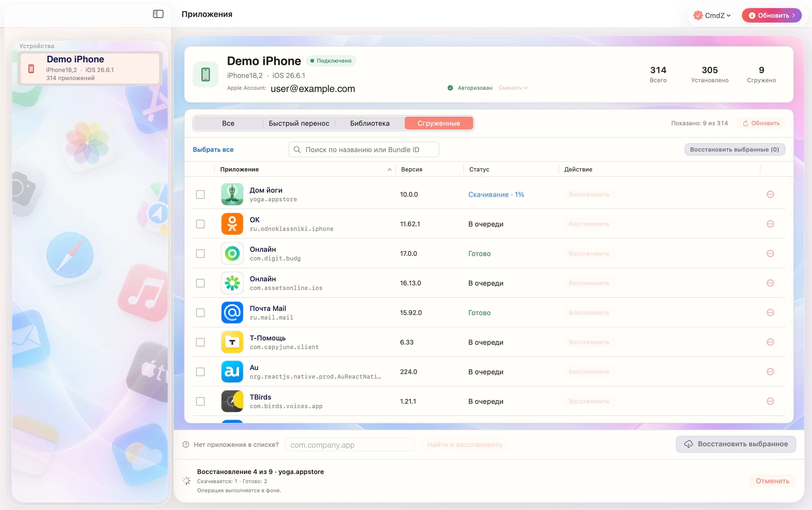The width and height of the screenshot is (812, 510).
Task: Focus the search by name or Bundle ID field
Action: (x=364, y=149)
